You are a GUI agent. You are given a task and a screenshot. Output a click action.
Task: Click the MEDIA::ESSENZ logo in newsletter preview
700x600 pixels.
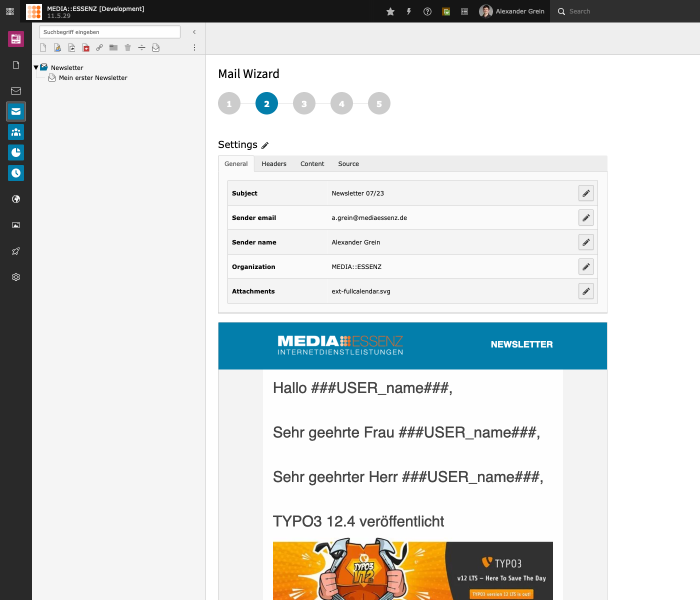click(x=340, y=345)
